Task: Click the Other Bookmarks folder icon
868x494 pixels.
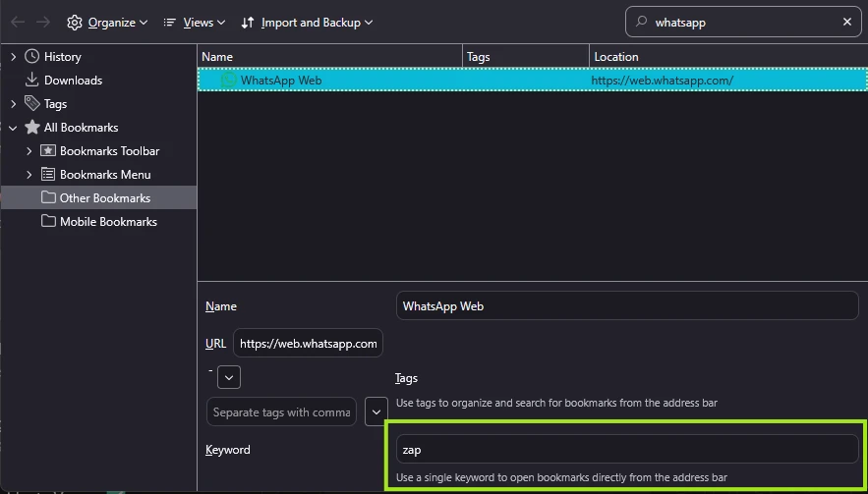Action: click(x=48, y=197)
